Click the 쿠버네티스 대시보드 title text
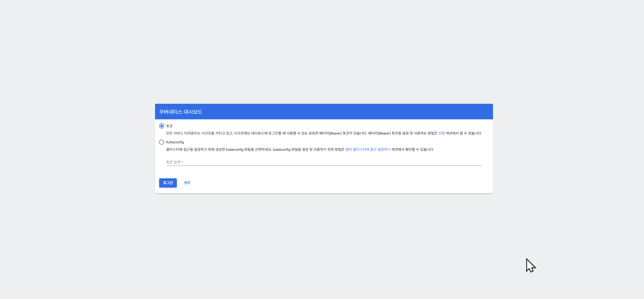644x299 pixels. pos(181,112)
